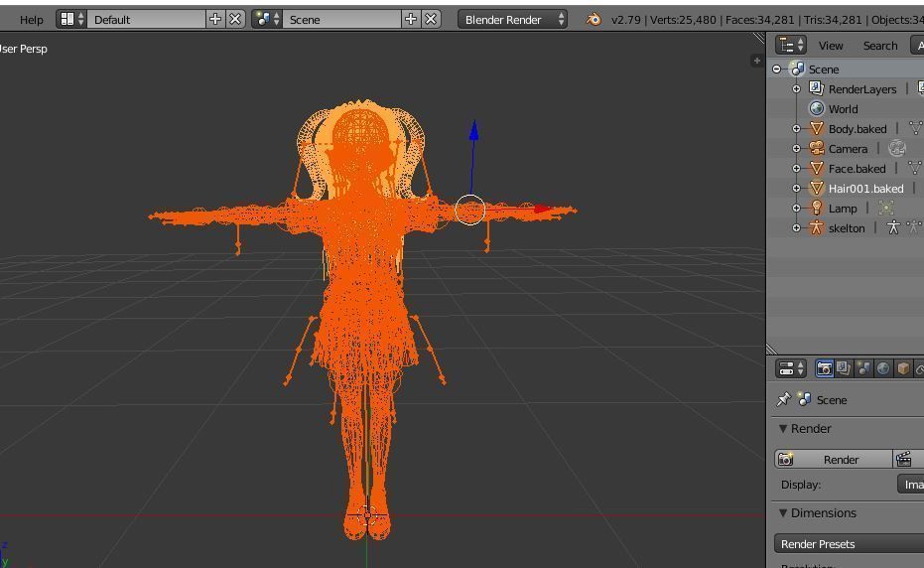Edit the Scene name field in header

point(341,20)
